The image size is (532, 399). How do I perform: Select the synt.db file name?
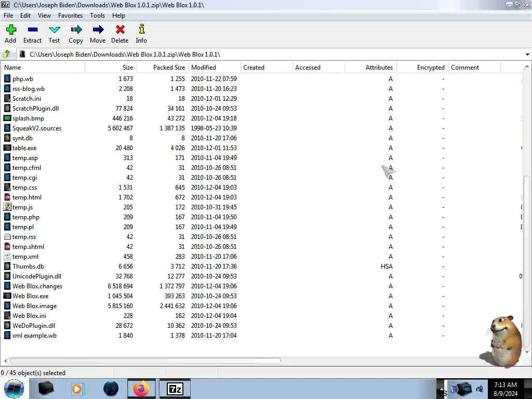point(22,138)
